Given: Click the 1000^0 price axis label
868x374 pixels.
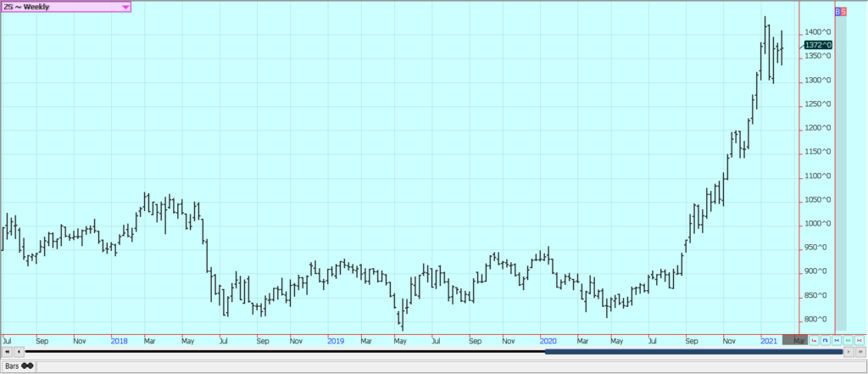Looking at the screenshot, I should pos(818,224).
